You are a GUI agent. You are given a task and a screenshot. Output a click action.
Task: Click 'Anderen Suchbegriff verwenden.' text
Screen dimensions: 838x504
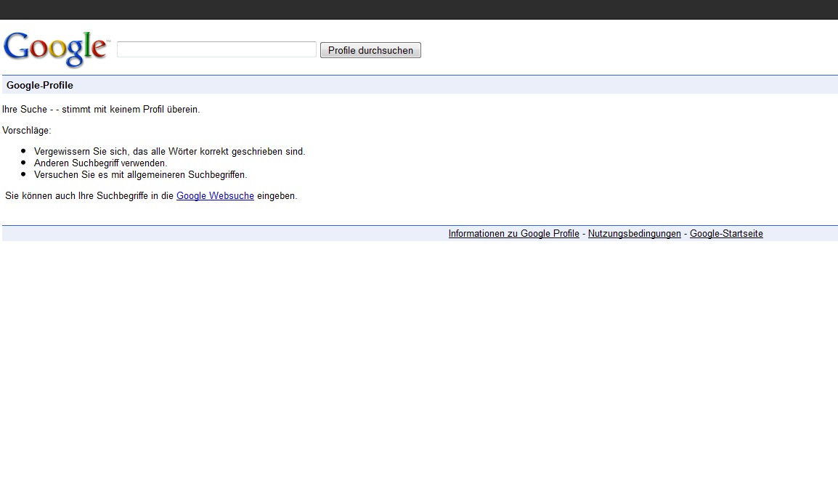(x=100, y=163)
